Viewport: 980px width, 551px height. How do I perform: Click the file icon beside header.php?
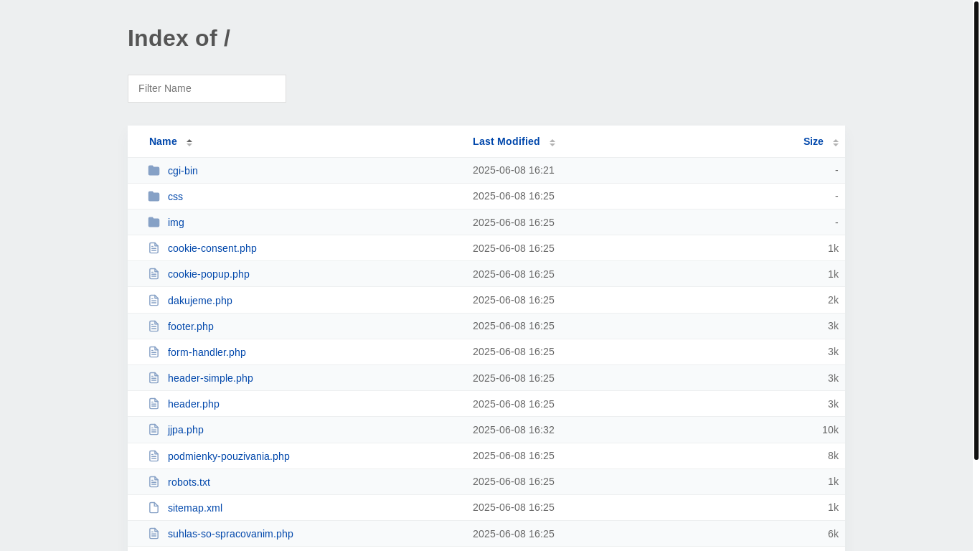tap(154, 404)
